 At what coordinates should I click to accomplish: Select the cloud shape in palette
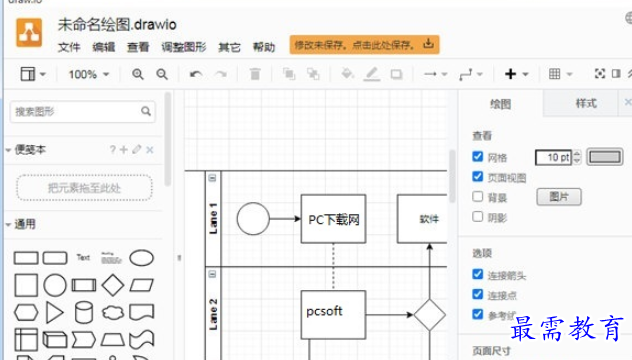(x=113, y=312)
